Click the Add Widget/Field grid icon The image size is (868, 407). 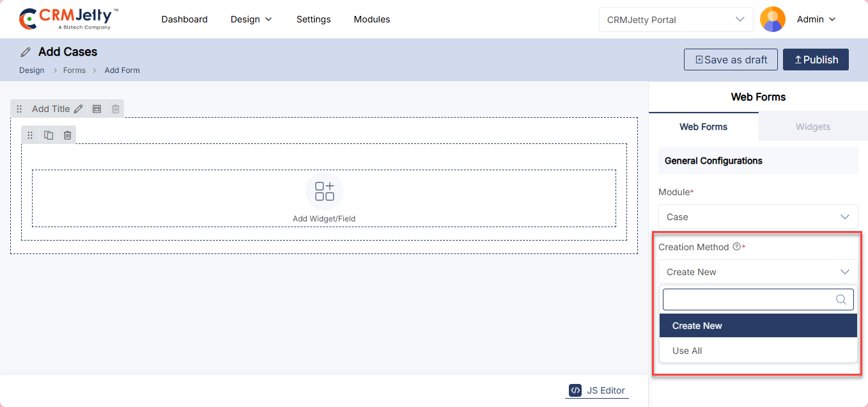click(324, 191)
